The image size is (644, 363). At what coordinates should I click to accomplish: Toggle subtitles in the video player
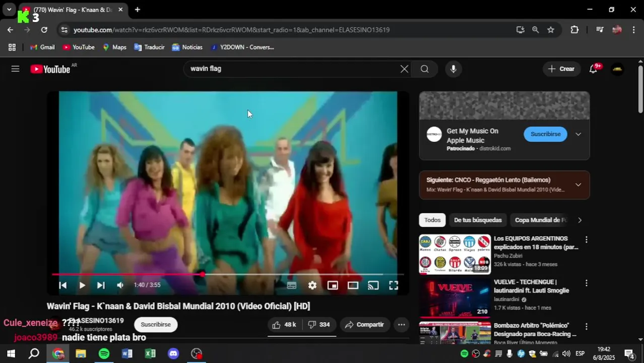tap(291, 285)
